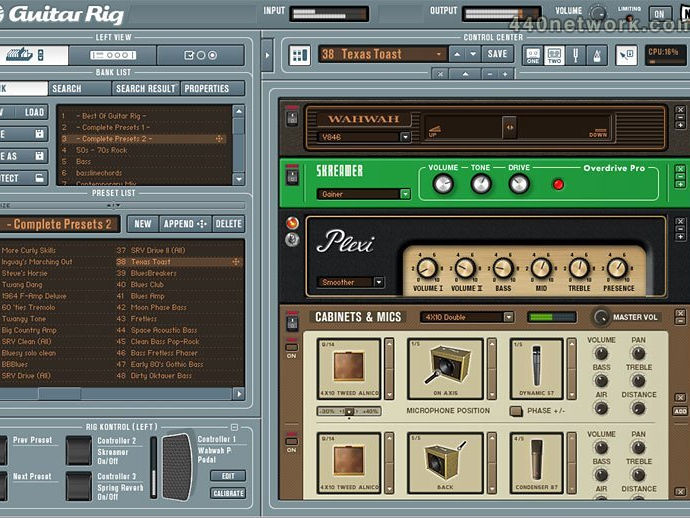Expand the left panel collapse arrow

point(267,55)
